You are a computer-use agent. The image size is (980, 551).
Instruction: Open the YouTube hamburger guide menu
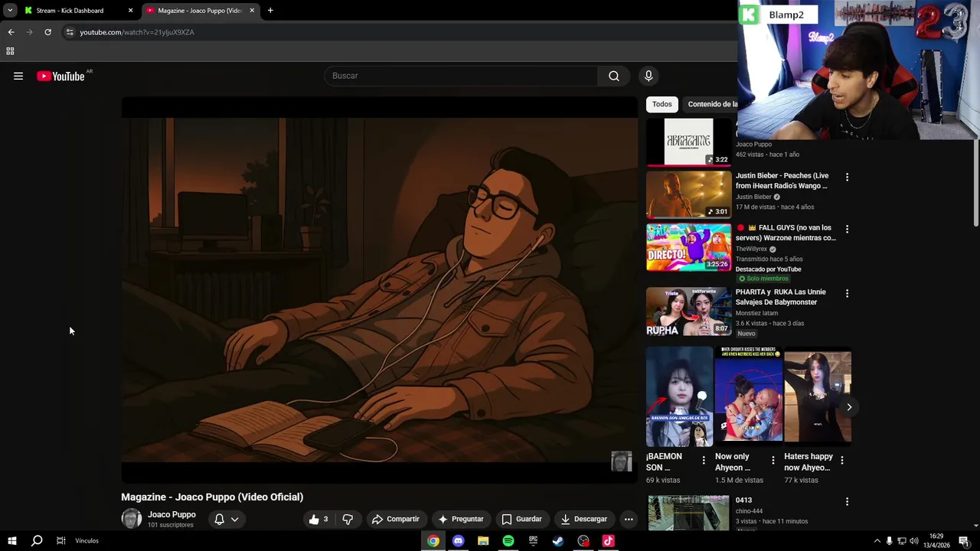(18, 76)
